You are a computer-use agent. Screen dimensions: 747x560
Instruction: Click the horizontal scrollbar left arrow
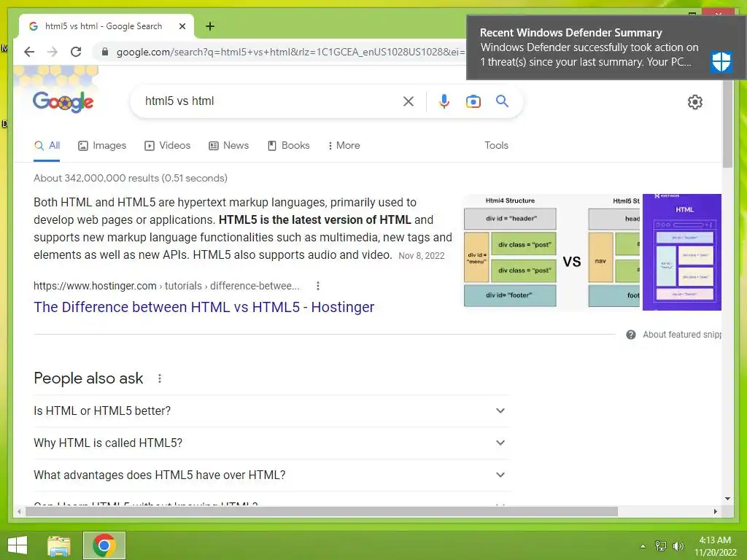pyautogui.click(x=19, y=511)
